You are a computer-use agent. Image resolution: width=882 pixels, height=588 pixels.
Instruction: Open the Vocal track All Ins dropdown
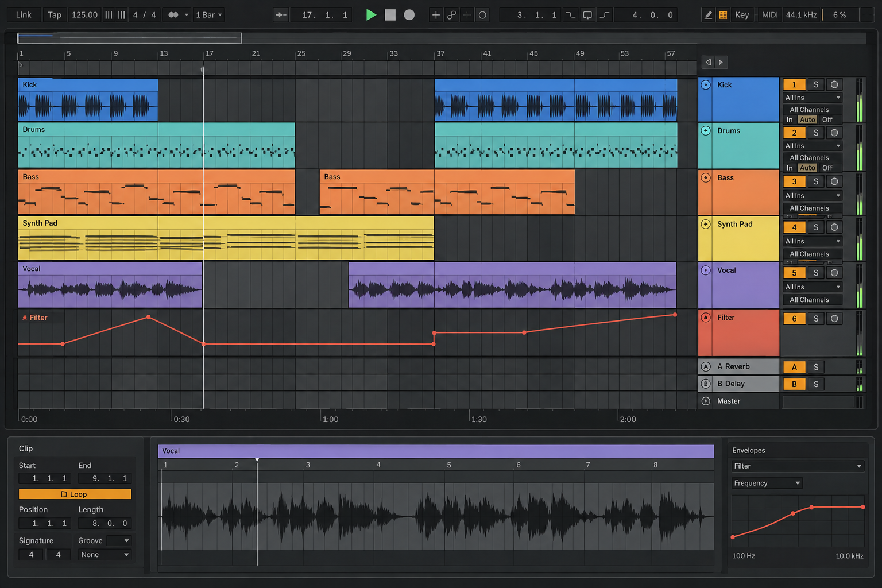click(813, 287)
